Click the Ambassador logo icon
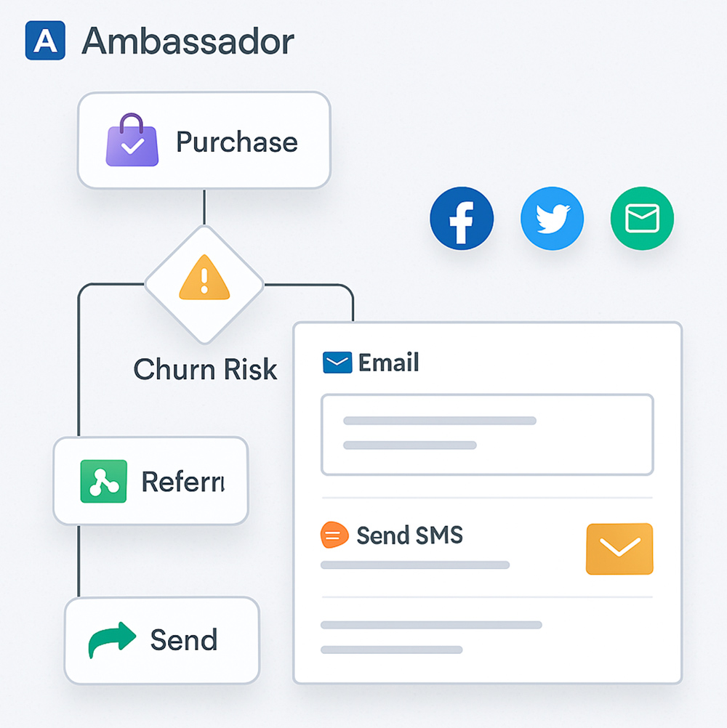 (x=45, y=41)
